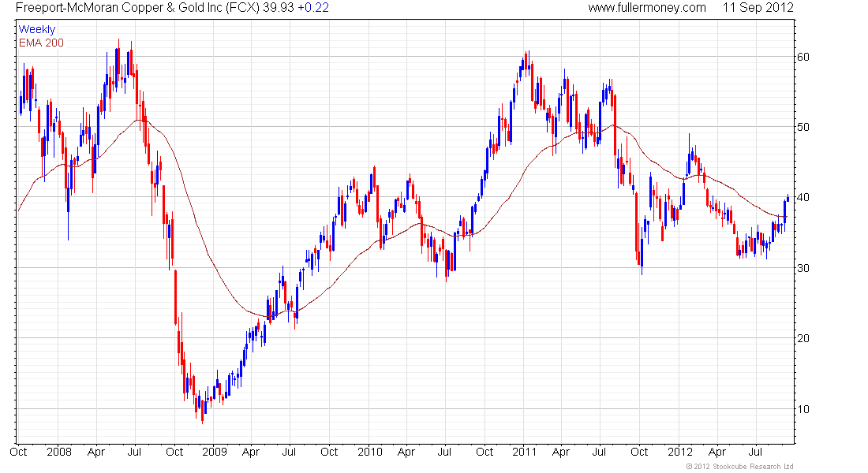Viewport: 868px width, 473px height.
Task: Click the +0.22 price change value
Action: pos(312,8)
